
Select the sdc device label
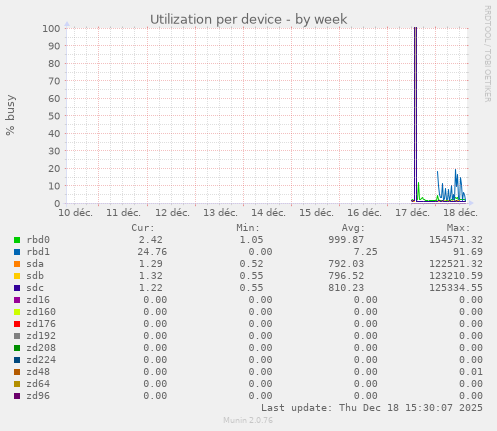tap(35, 288)
